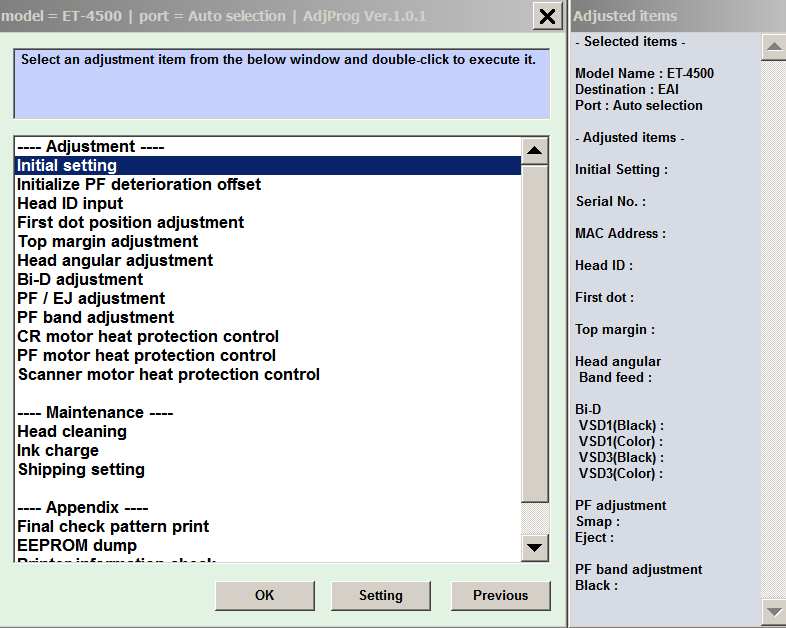Click the Previous button
The width and height of the screenshot is (786, 628).
click(x=501, y=595)
